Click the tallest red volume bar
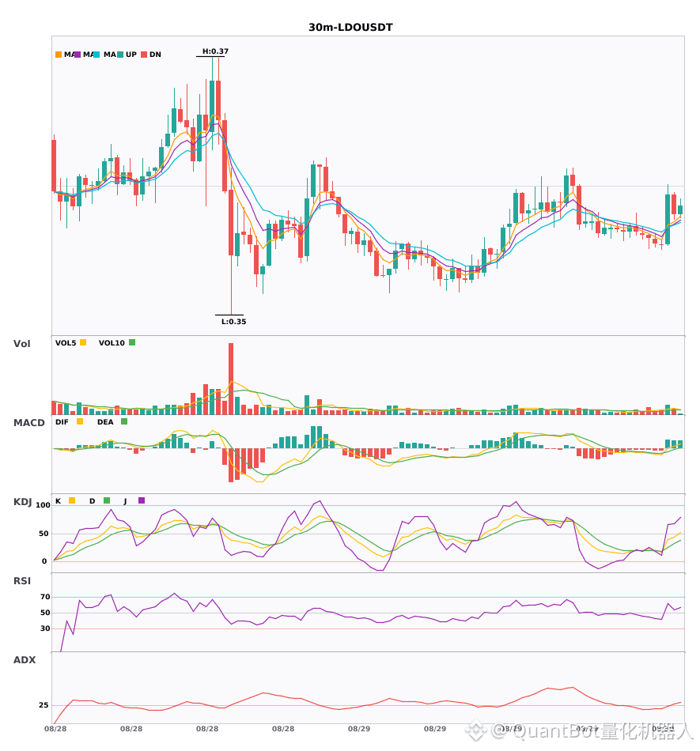The height and width of the screenshot is (751, 700). [x=231, y=379]
